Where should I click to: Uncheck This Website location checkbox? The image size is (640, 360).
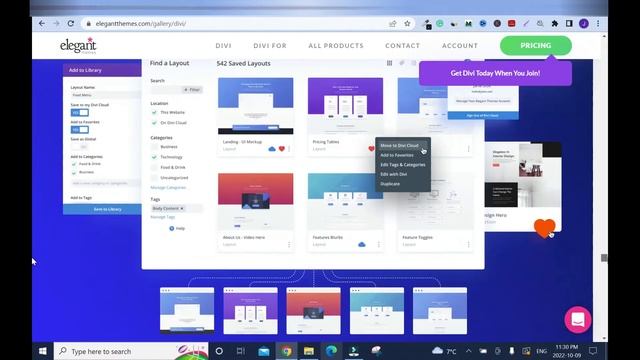coord(154,112)
